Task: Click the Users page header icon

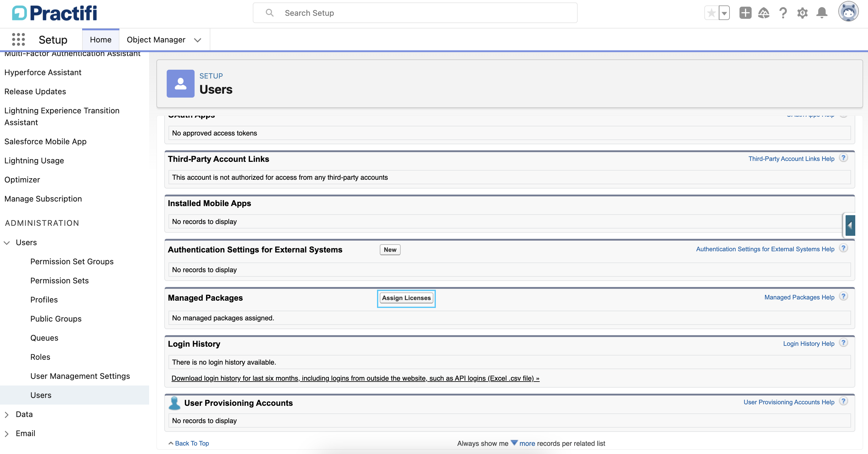Action: tap(181, 84)
